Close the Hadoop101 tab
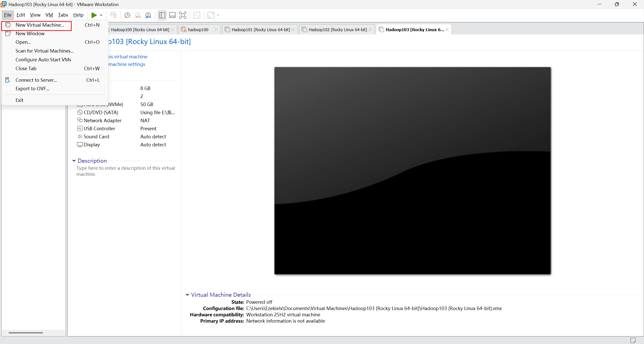644x344 pixels. 293,30
